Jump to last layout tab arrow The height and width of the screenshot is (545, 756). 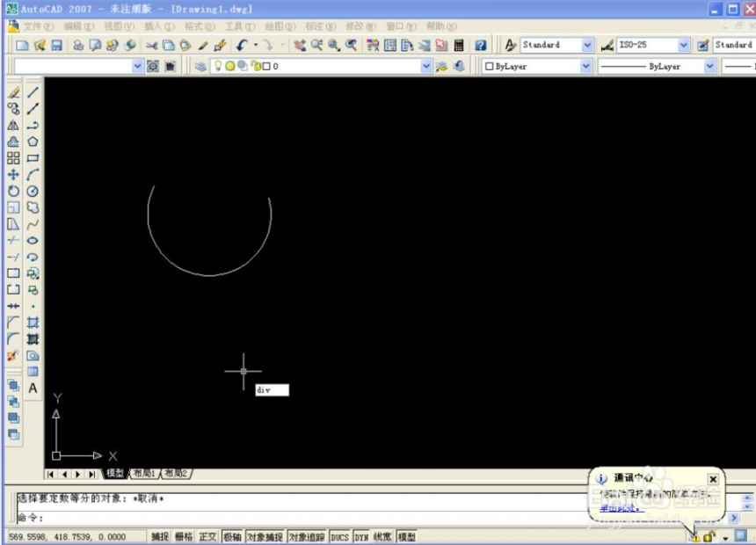(91, 475)
